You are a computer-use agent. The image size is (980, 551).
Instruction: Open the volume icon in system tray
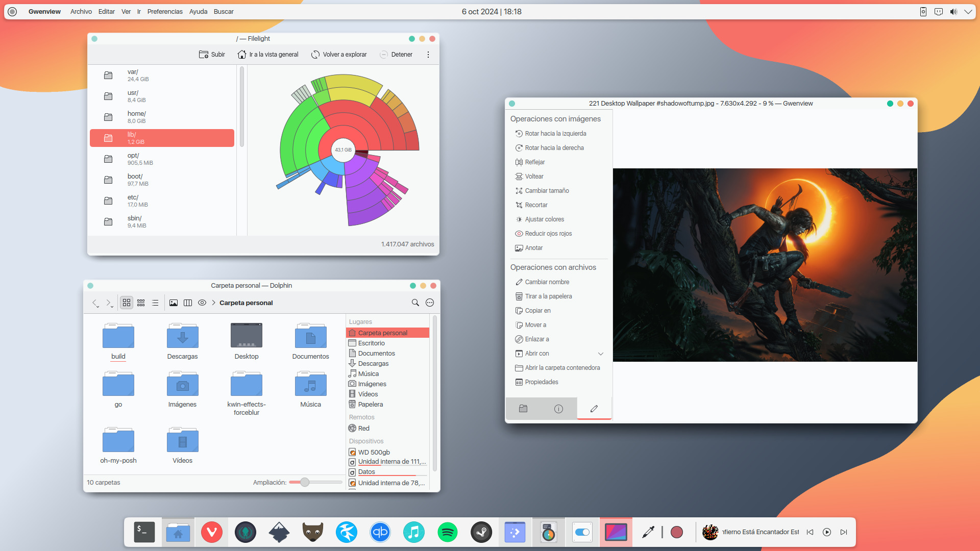(x=953, y=12)
